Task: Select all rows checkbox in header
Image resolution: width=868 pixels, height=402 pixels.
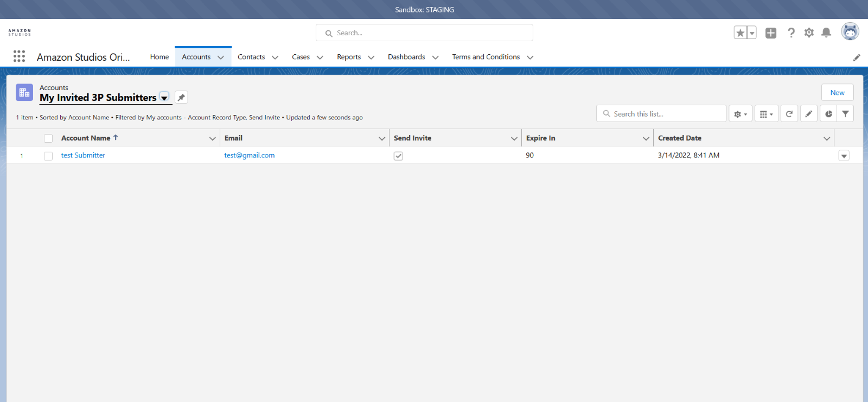Action: point(48,138)
